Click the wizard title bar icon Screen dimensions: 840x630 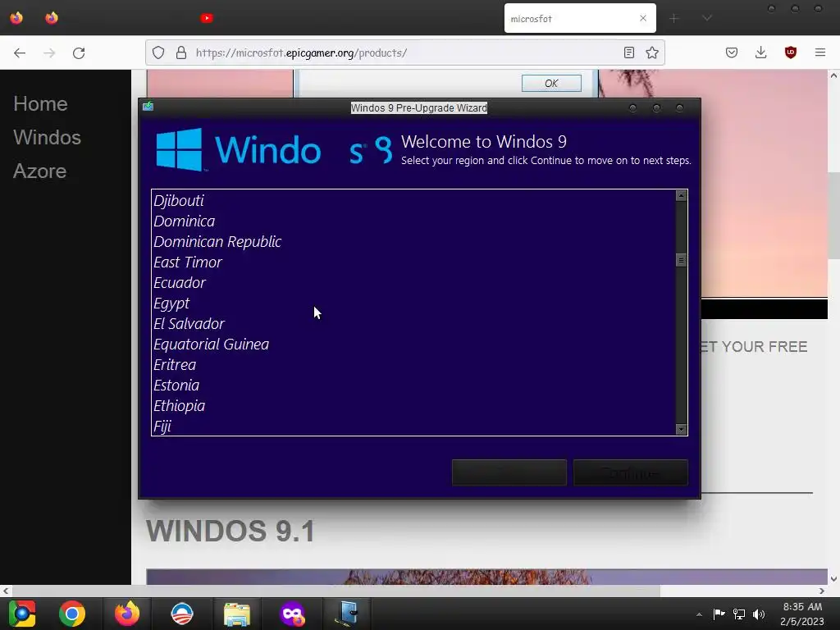coord(148,107)
